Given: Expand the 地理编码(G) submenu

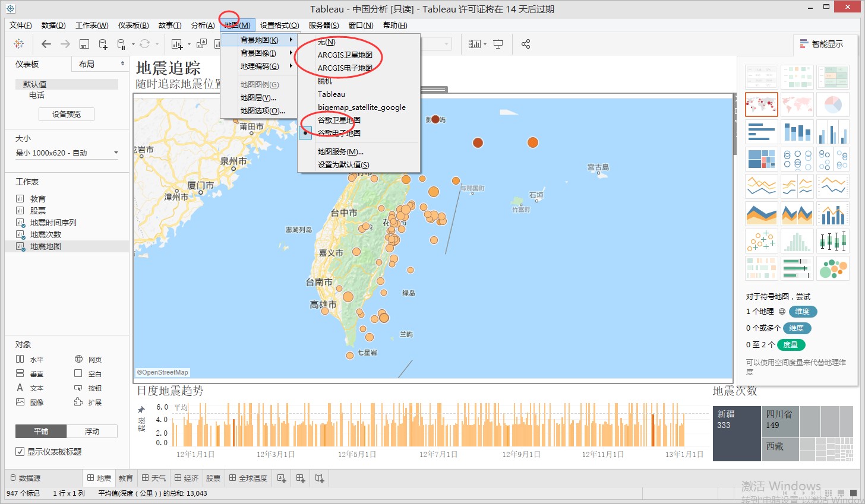Looking at the screenshot, I should click(260, 66).
